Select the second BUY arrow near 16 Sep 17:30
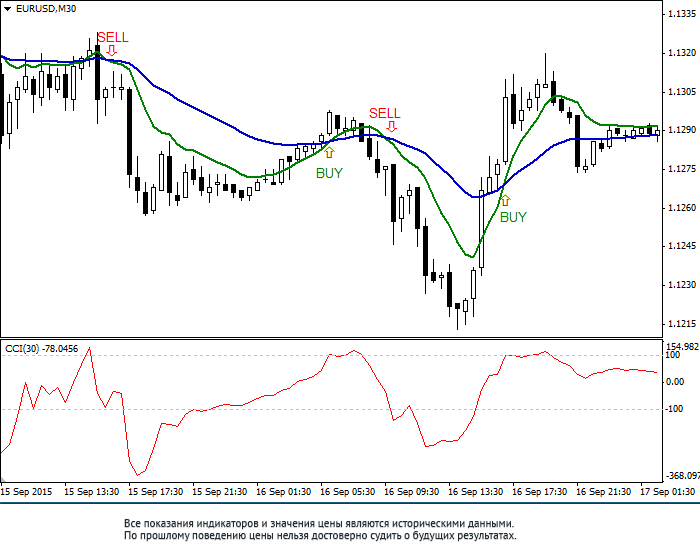 click(505, 200)
